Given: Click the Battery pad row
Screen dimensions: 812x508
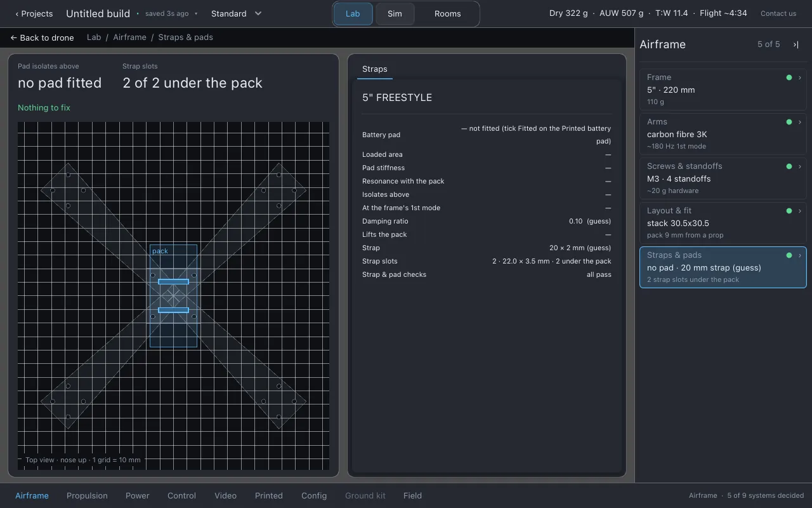Looking at the screenshot, I should point(487,135).
